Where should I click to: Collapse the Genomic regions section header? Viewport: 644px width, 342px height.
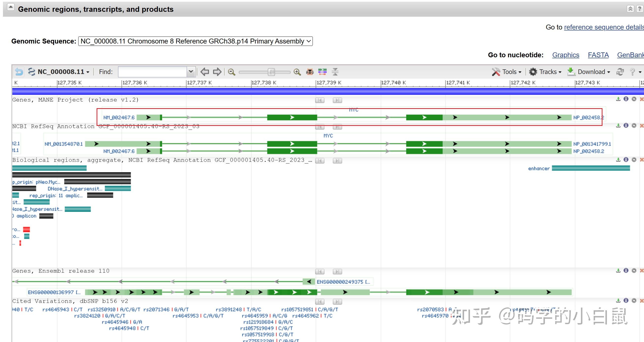pos(11,7)
